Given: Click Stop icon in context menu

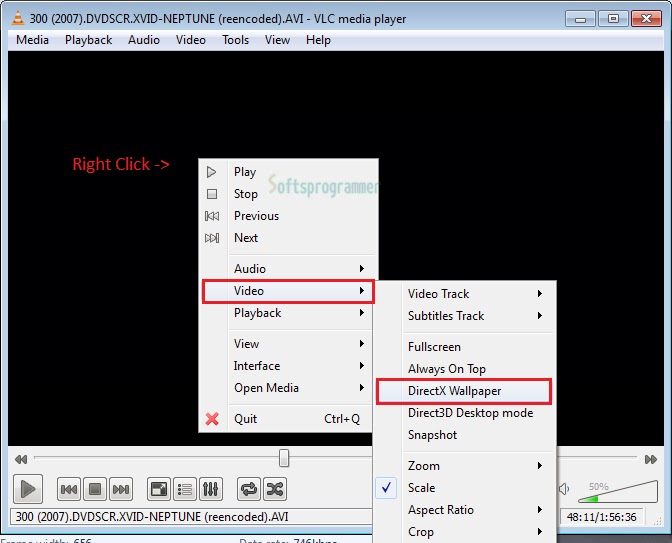Looking at the screenshot, I should pos(212,194).
